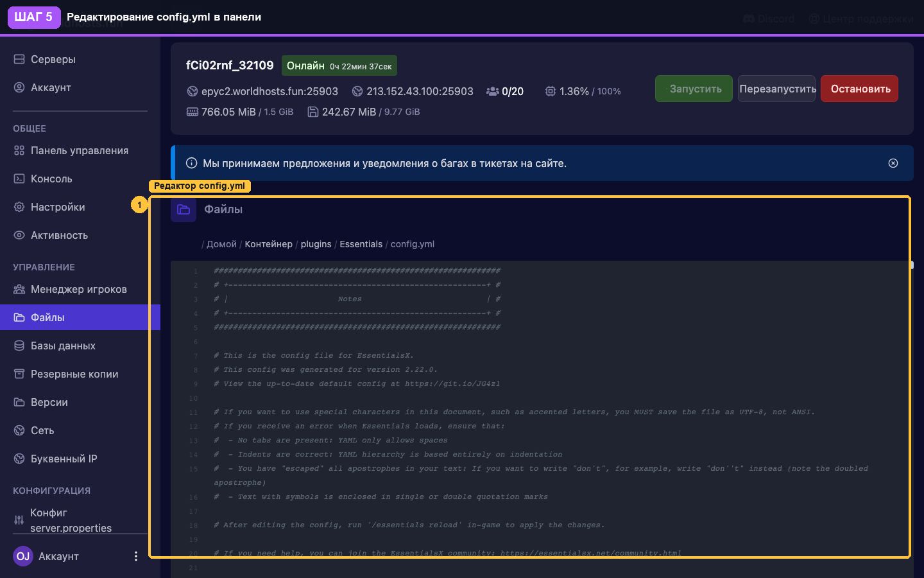Screen dimensions: 924x578
Task: Click the Конфиг sliders icon
Action: coord(19,520)
